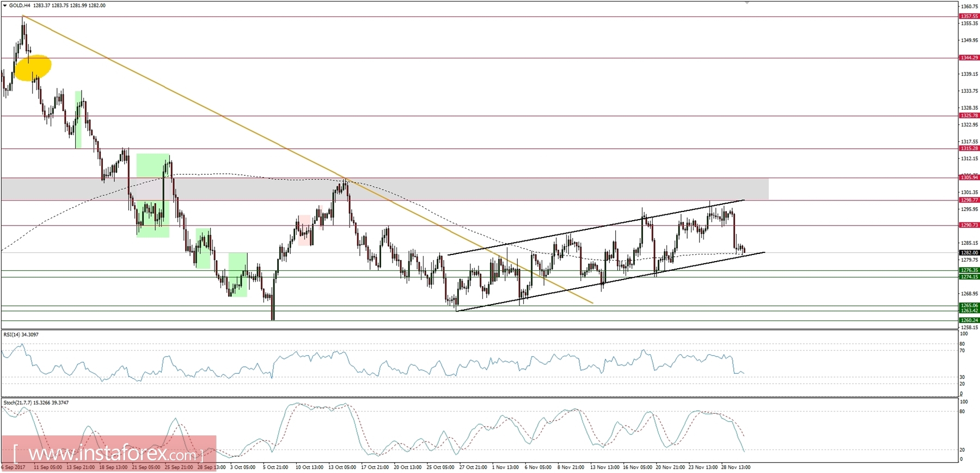Click the current price 1282.00 label
This screenshot has height=473, width=980.
(969, 253)
